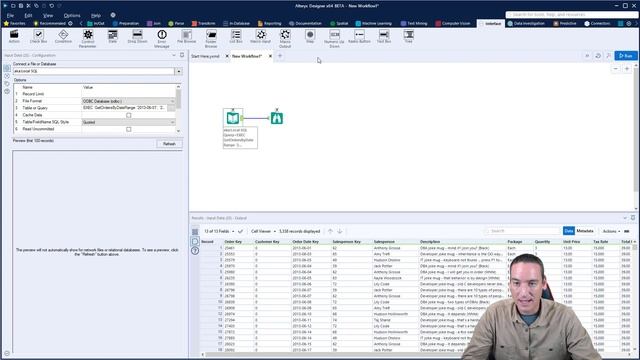Open the globe language icon in menu bar

pyautogui.click(x=113, y=15)
